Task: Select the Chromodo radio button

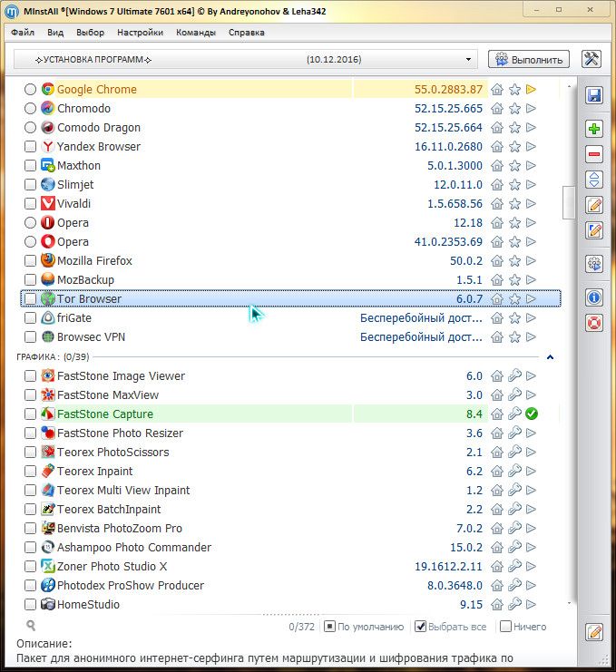Action: [x=30, y=109]
